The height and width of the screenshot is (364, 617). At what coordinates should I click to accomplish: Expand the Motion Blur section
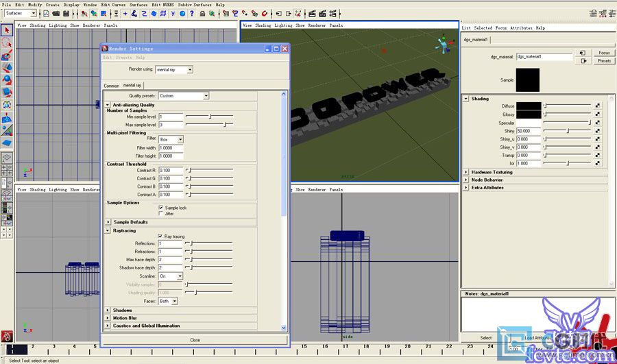click(108, 318)
